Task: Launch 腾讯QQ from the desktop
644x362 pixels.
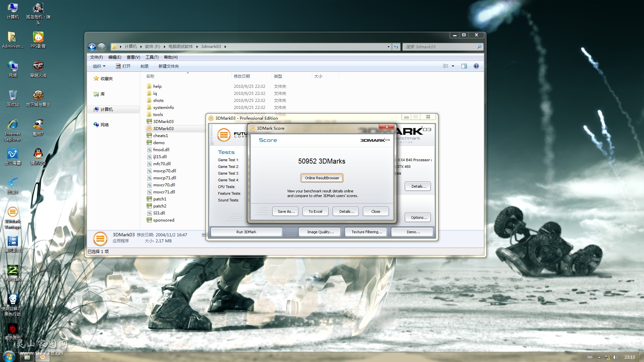Action: (38, 157)
